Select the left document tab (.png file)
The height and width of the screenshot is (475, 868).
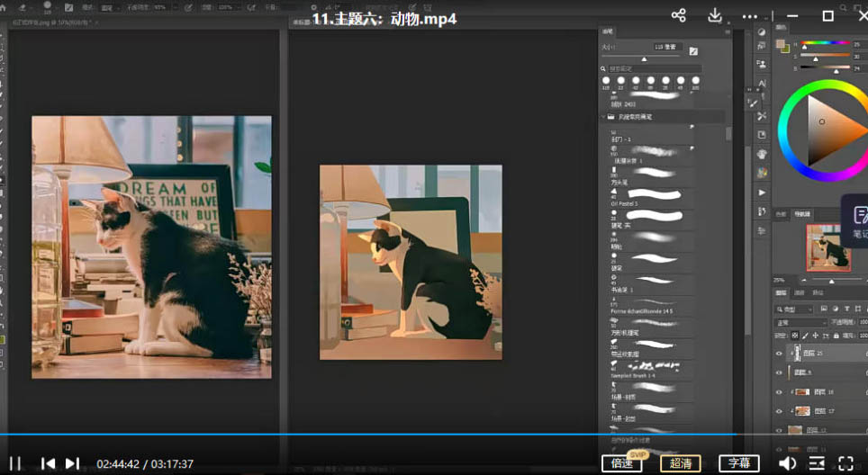[51, 22]
